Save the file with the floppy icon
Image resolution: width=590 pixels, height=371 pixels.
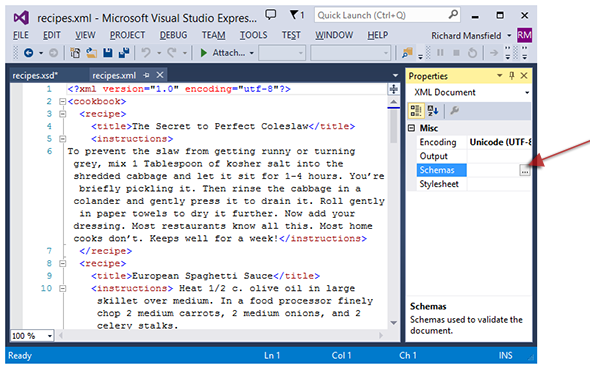[108, 53]
